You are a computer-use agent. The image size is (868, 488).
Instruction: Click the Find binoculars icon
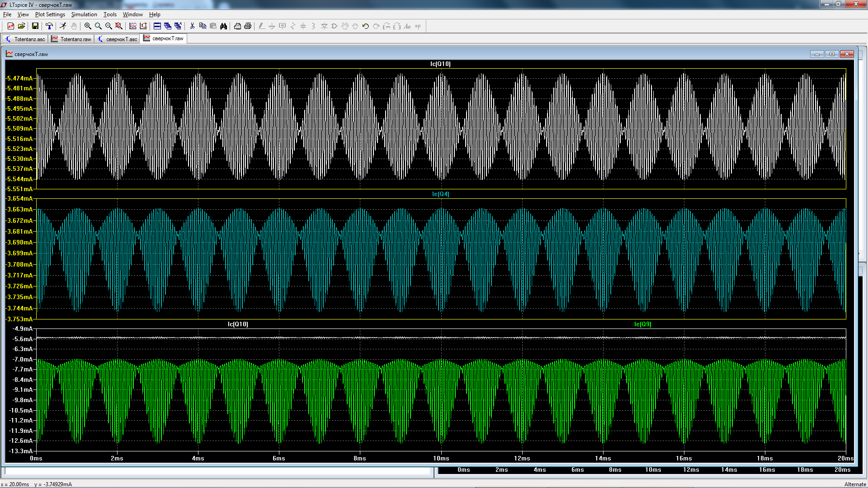pyautogui.click(x=223, y=26)
